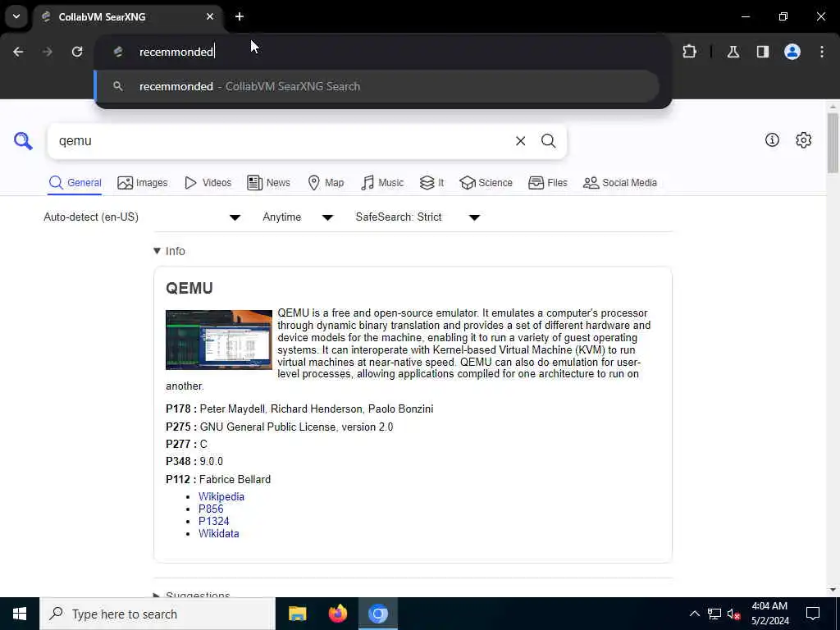This screenshot has width=840, height=630.
Task: Show hidden system tray icons
Action: click(694, 614)
